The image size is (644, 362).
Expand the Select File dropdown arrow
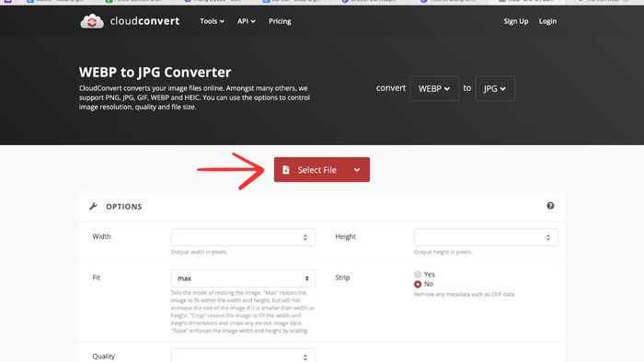pyautogui.click(x=357, y=170)
